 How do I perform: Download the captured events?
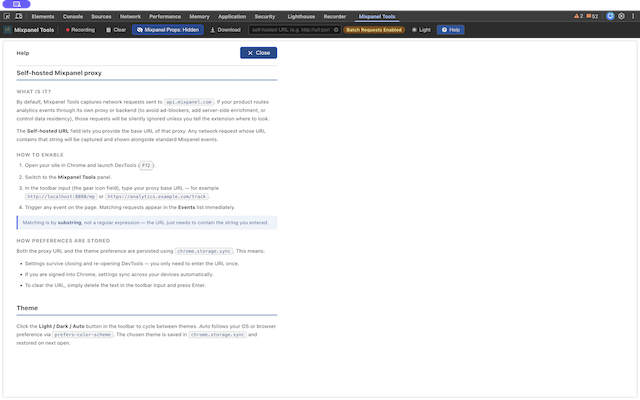[x=225, y=30]
